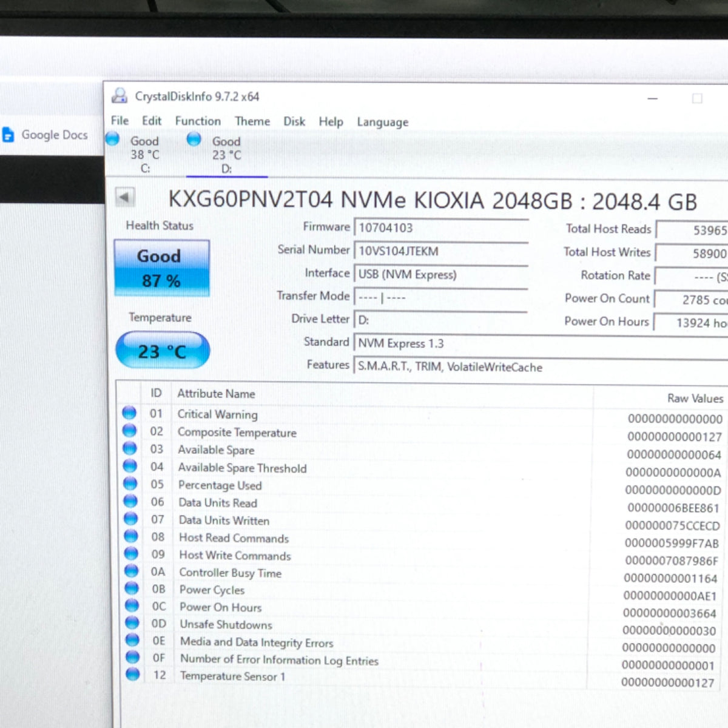Select drive D: Good 23 °C

226,155
